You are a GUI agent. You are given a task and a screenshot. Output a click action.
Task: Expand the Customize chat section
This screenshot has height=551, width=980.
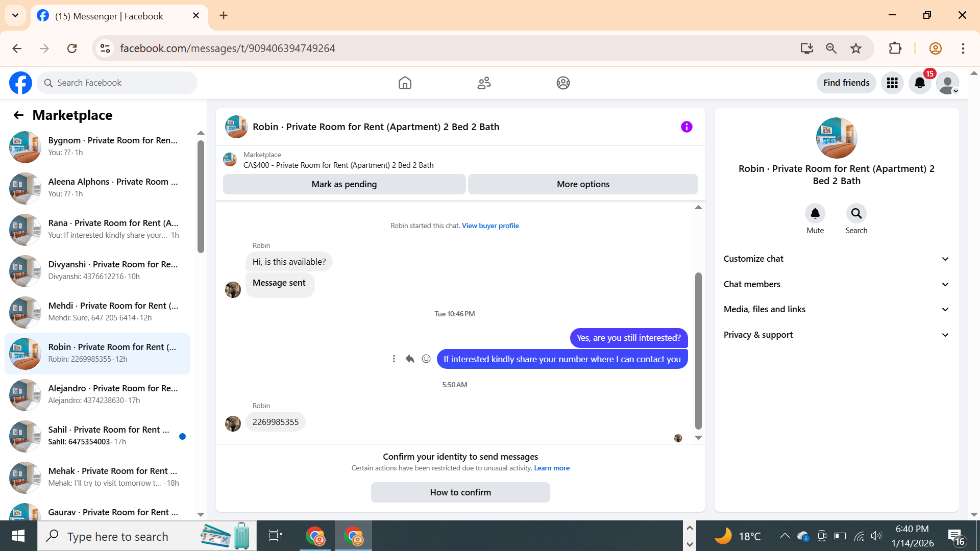tap(836, 259)
